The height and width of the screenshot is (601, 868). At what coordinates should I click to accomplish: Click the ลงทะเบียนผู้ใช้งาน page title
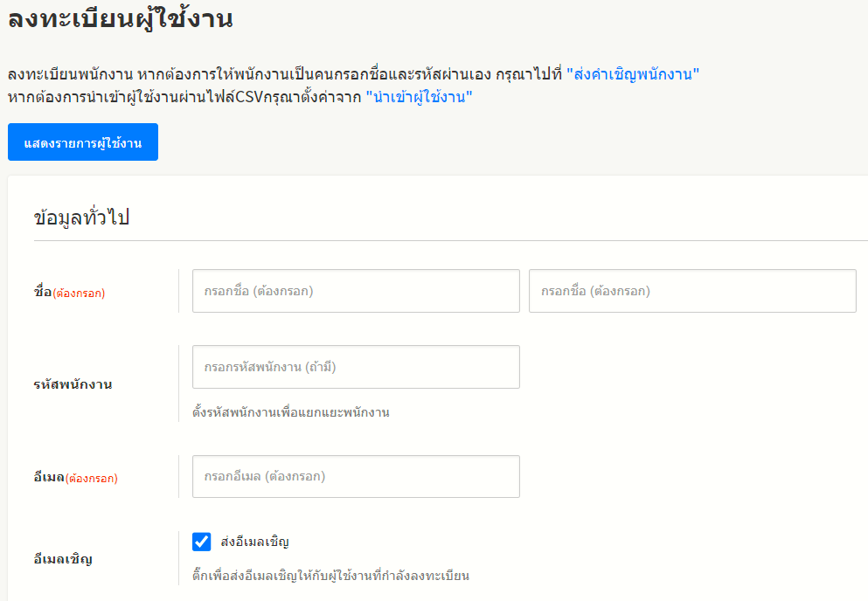[120, 19]
